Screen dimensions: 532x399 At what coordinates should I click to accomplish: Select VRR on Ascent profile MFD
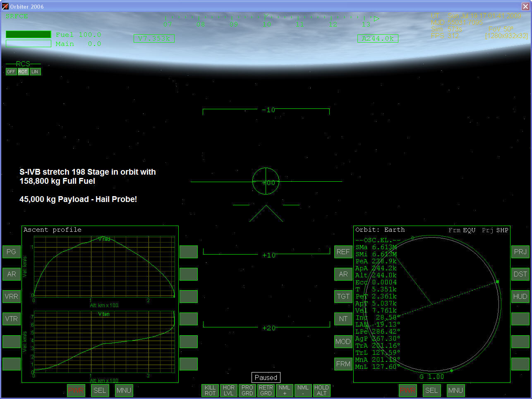(12, 296)
